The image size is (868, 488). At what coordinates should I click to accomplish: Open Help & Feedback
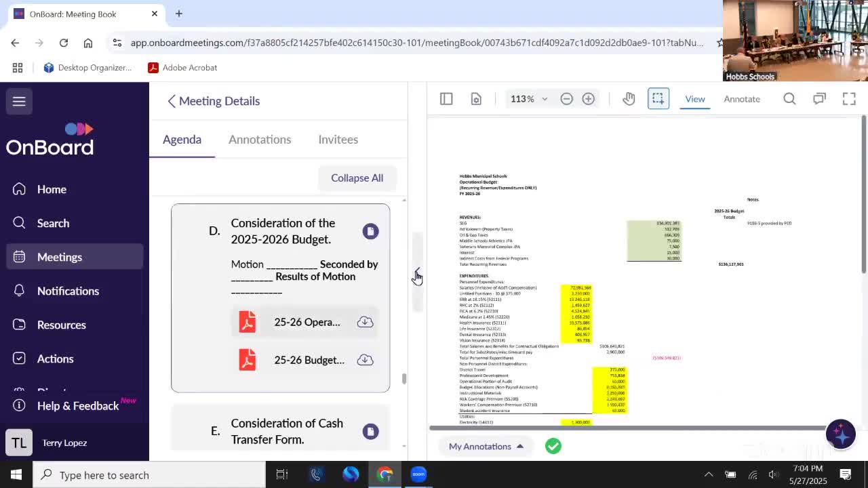[77, 405]
